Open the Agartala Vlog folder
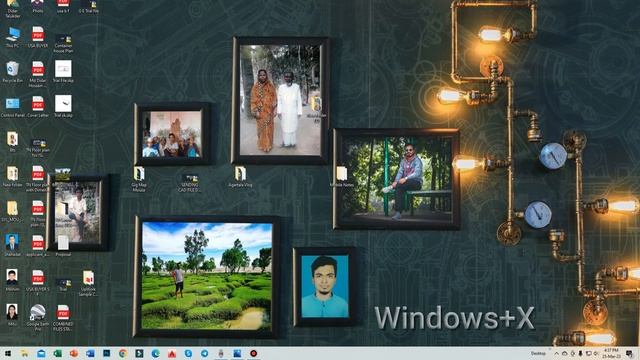 click(240, 177)
